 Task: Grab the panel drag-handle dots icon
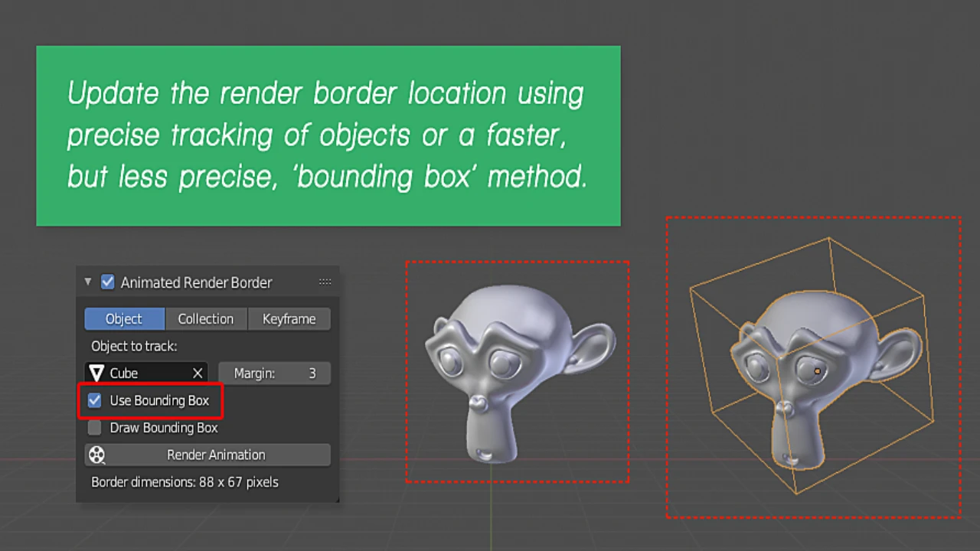325,282
